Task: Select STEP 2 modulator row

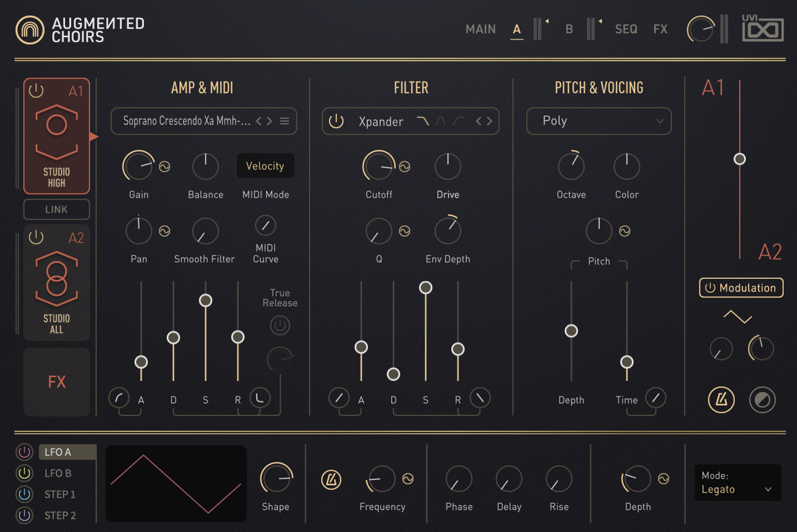Action: pos(60,515)
